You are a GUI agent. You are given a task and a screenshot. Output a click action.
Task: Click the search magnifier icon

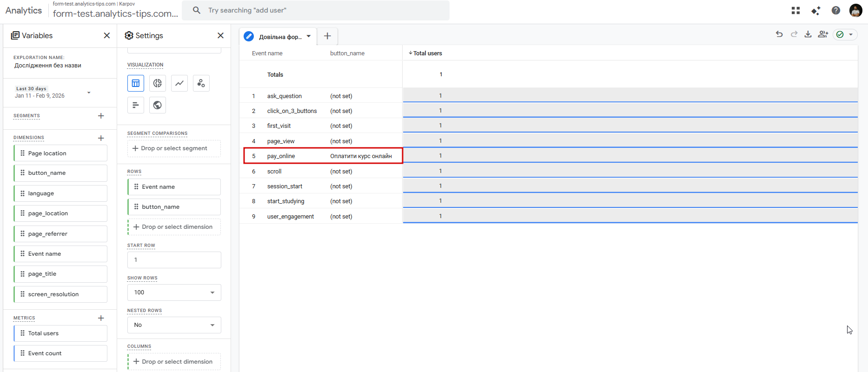coord(197,10)
